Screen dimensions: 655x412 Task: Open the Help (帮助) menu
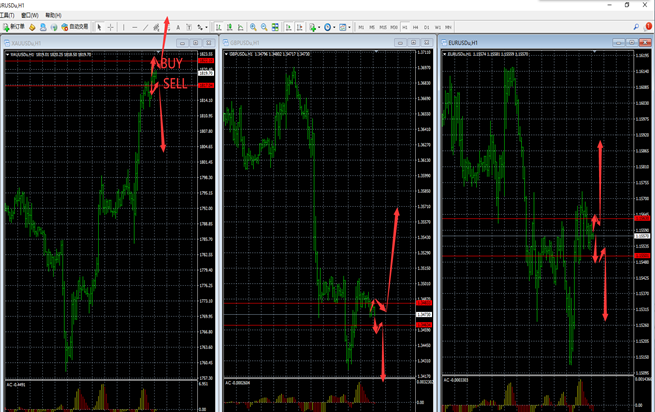click(53, 16)
